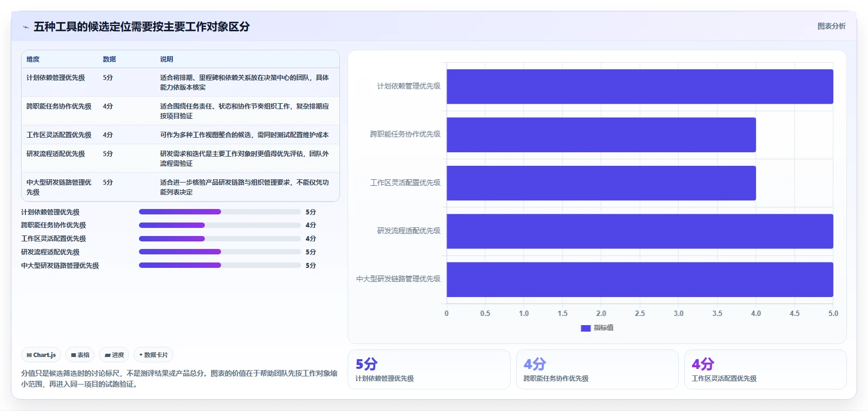Click the description starting 研发需求和迭代
Viewport: 868px width, 411px height.
click(x=244, y=159)
